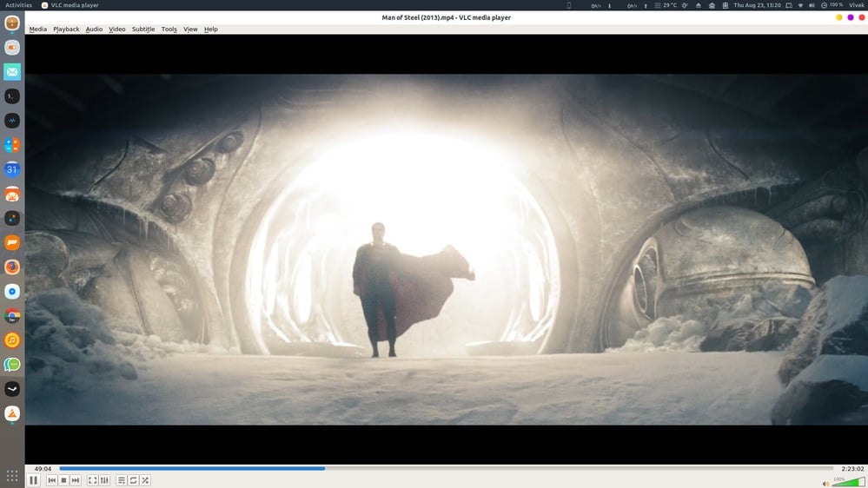Seek within the playback progress bar
Image resolution: width=868 pixels, height=488 pixels.
(x=447, y=469)
